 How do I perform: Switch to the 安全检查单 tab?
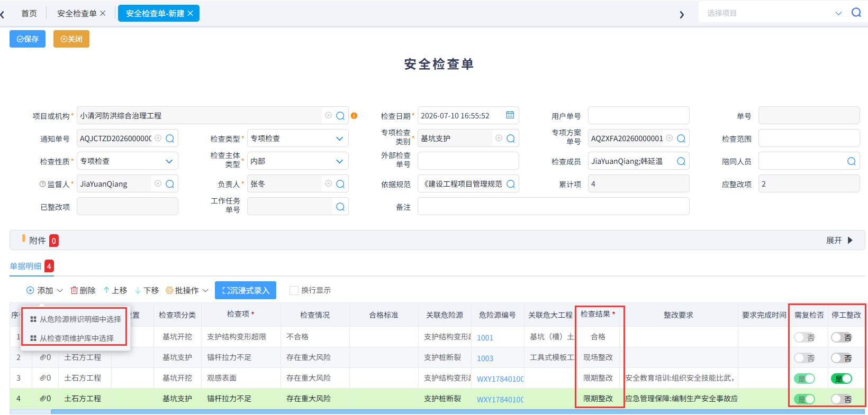click(x=77, y=13)
